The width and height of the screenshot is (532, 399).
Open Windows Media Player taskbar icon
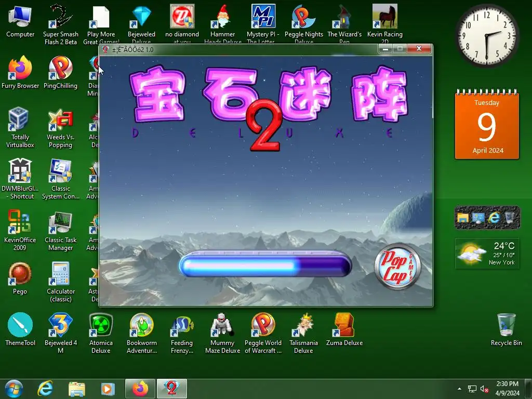108,389
